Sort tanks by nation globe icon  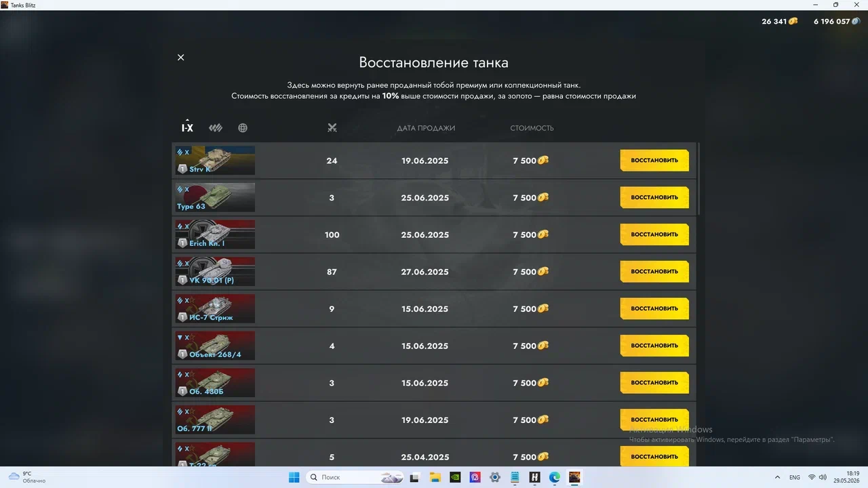tap(243, 128)
